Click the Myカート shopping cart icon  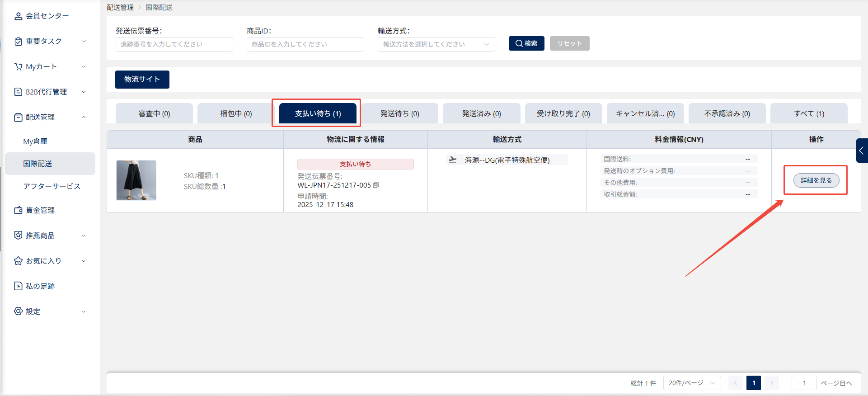pos(18,66)
